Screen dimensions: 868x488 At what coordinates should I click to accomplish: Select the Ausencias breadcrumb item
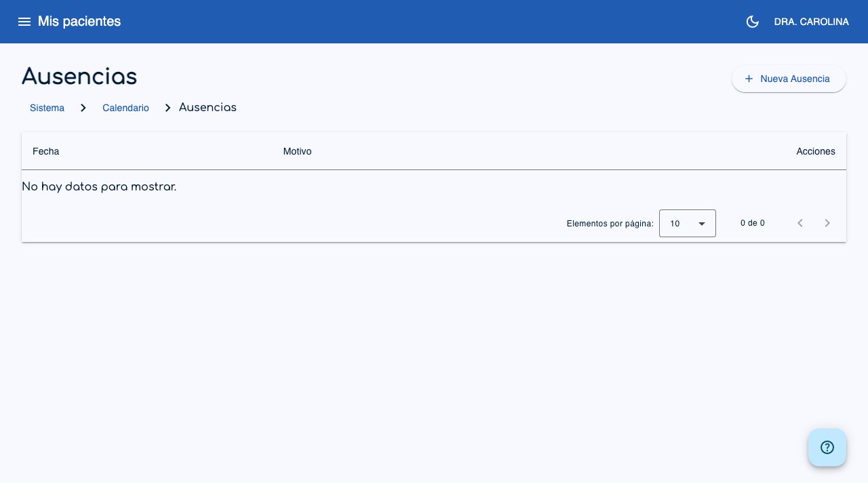pyautogui.click(x=208, y=107)
